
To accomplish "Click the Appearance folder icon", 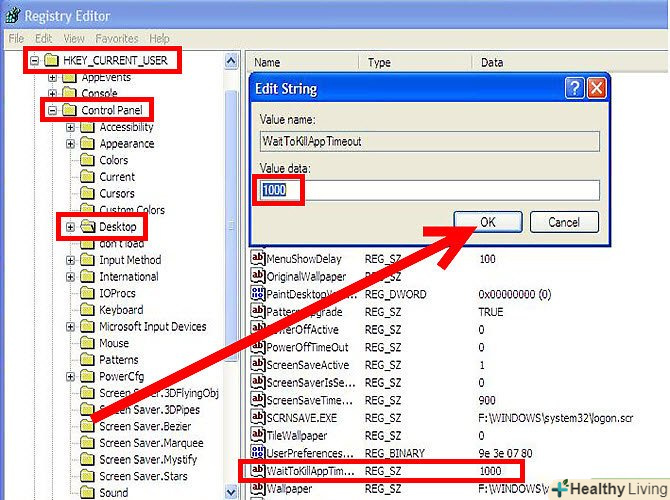I will [x=87, y=144].
